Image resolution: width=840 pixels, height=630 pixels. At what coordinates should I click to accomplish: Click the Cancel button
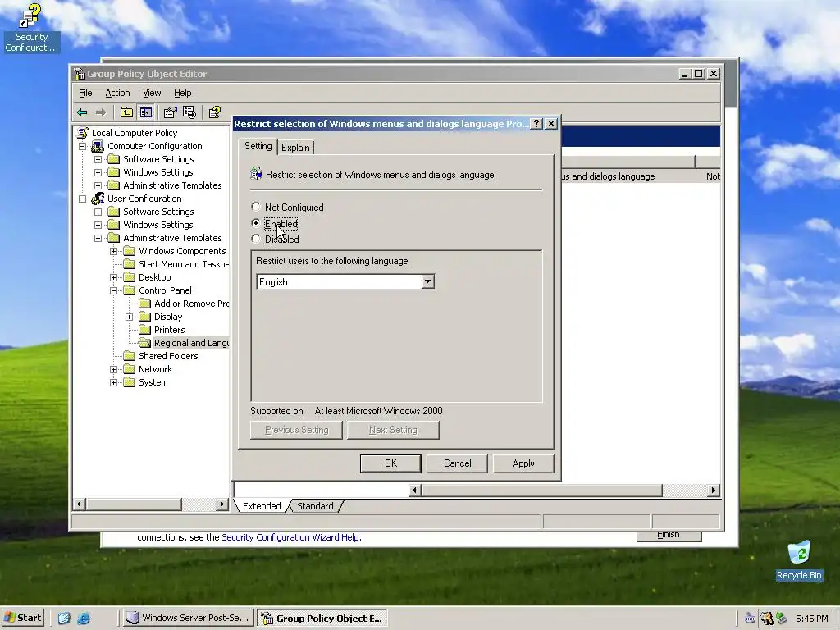pyautogui.click(x=458, y=463)
